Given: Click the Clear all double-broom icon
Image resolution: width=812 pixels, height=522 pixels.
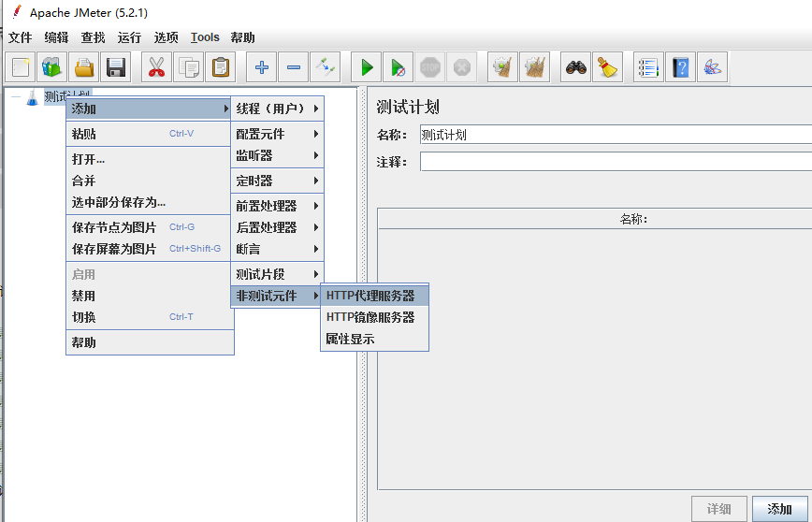Looking at the screenshot, I should coord(534,67).
